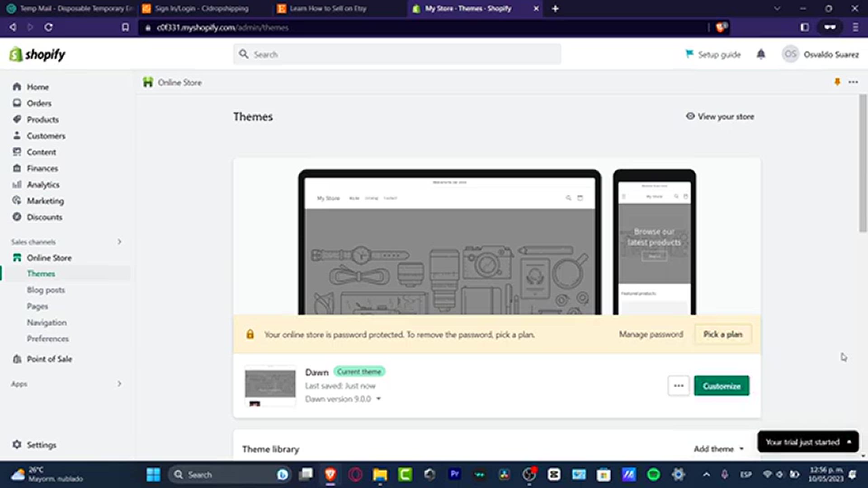Open the Analytics section in sidebar

pyautogui.click(x=43, y=184)
